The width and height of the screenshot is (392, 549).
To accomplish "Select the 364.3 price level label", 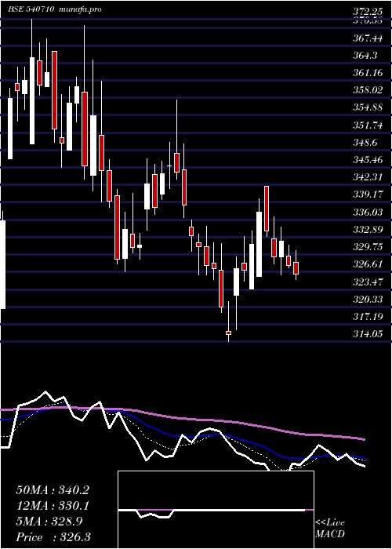I will click(365, 56).
